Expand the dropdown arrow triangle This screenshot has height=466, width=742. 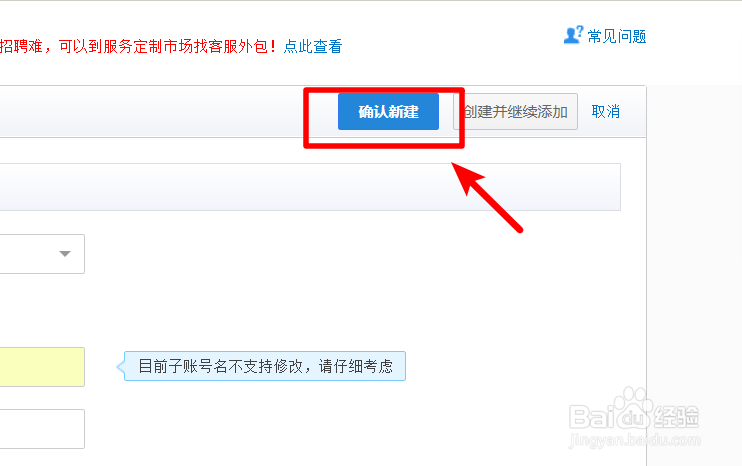tap(65, 254)
